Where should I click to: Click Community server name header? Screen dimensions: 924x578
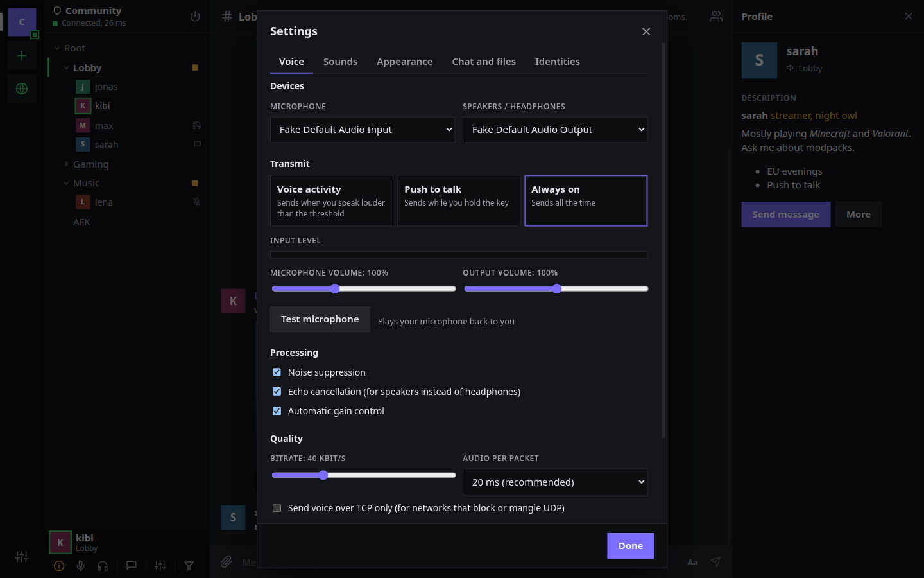pyautogui.click(x=93, y=11)
